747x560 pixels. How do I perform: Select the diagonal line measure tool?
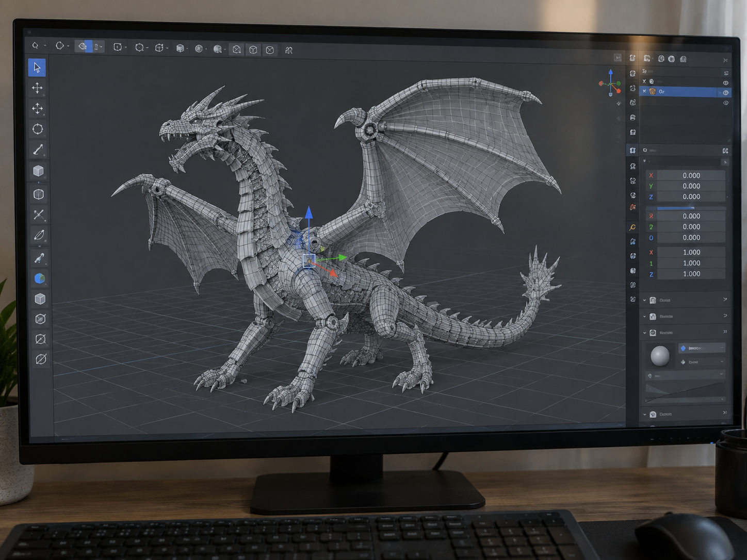(38, 150)
